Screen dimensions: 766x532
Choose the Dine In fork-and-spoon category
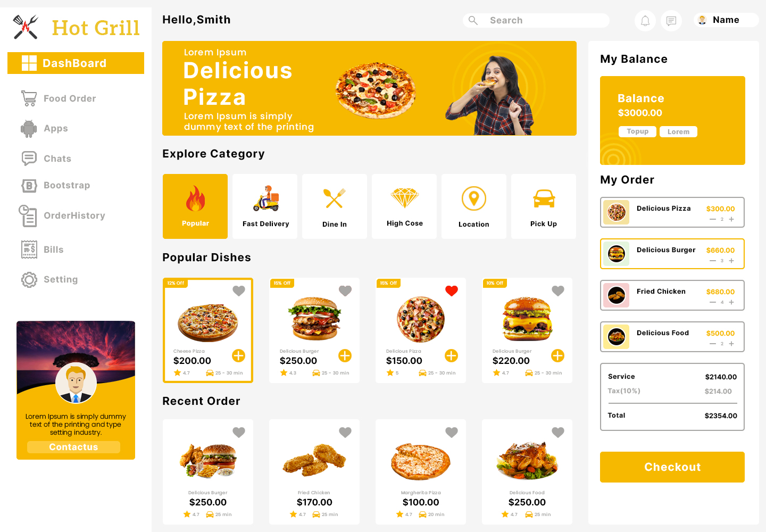335,206
